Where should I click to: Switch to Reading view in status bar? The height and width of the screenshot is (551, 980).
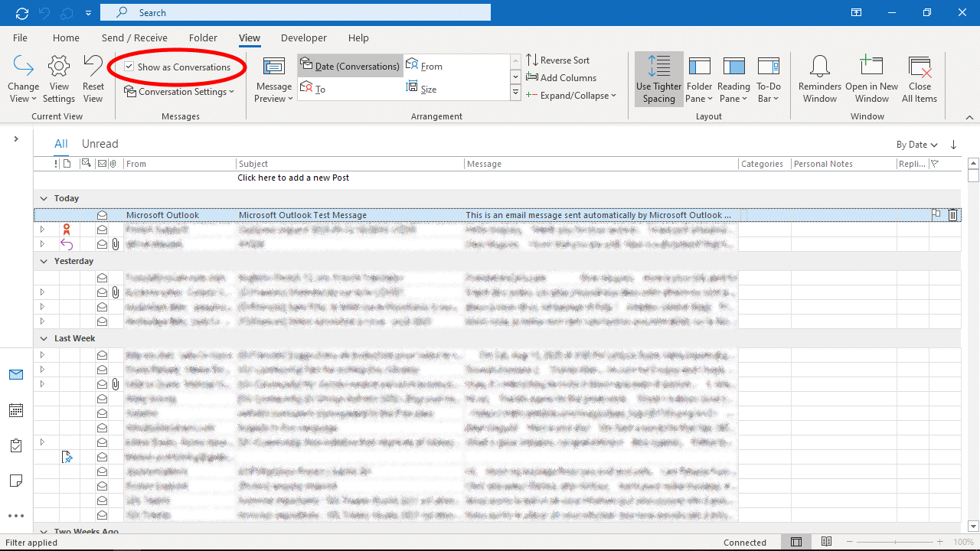826,542
